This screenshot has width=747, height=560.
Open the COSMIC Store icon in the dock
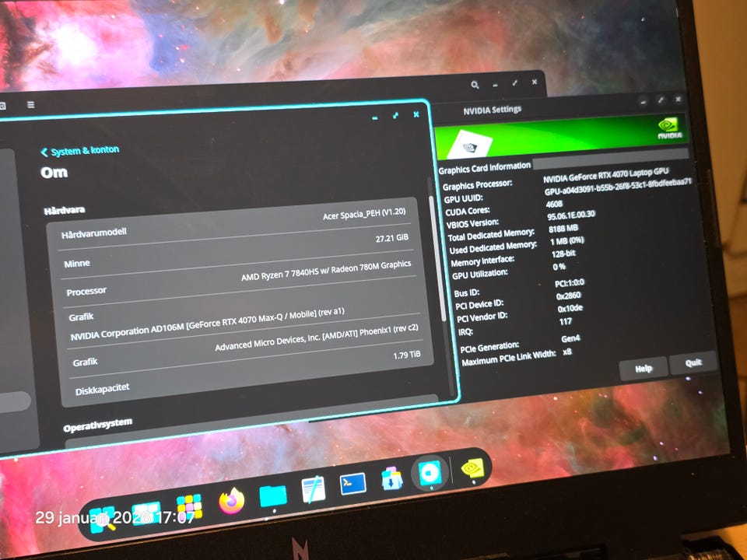[391, 480]
